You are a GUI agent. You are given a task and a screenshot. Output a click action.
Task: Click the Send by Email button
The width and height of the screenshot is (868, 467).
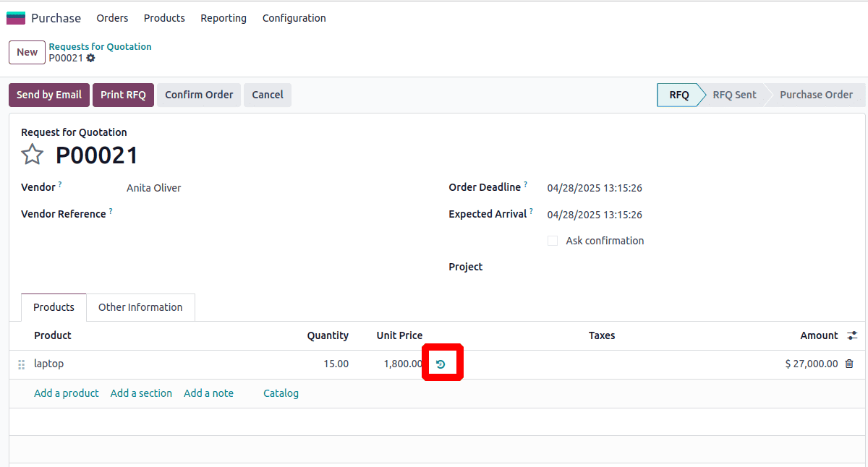49,95
